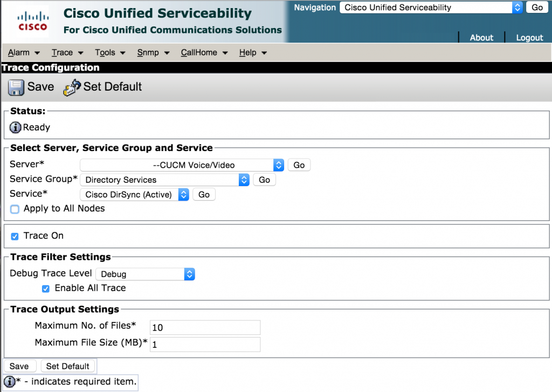Click the Status: heading

point(28,111)
